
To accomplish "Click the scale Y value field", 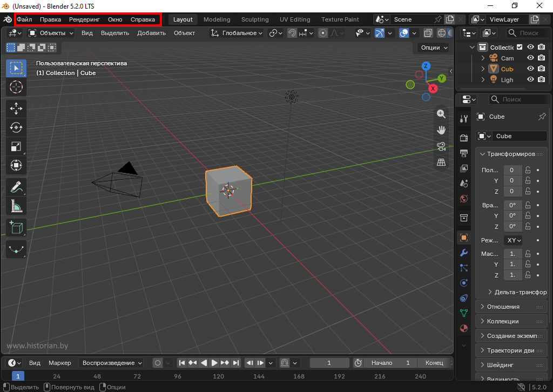I will tap(512, 265).
